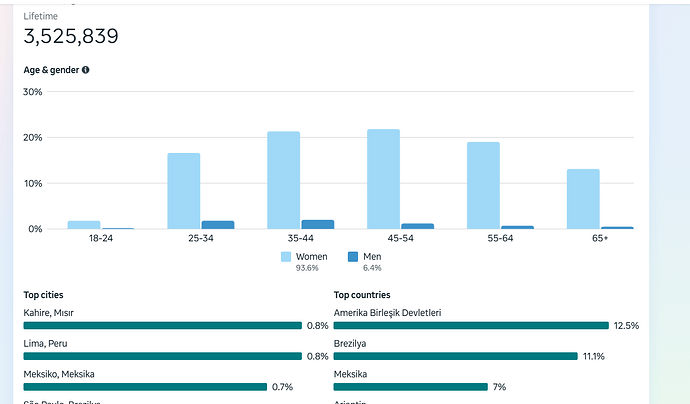Click the Women bar for 55-64
The width and height of the screenshot is (690, 404).
pyautogui.click(x=483, y=185)
